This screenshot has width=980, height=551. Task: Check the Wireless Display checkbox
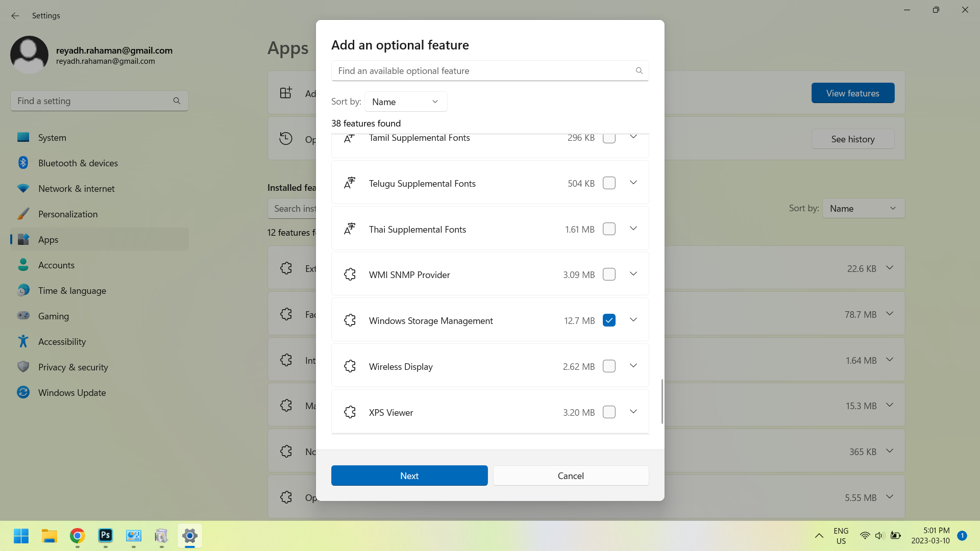(609, 366)
